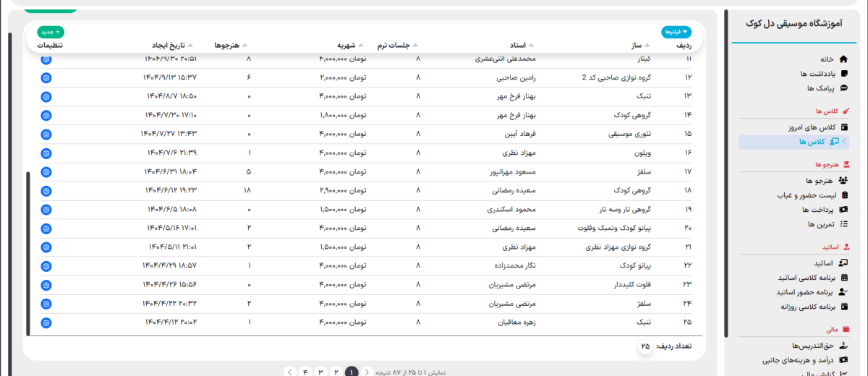Click the home icon beside خانه
Viewport: 868px width, 376px height.
tap(843, 59)
